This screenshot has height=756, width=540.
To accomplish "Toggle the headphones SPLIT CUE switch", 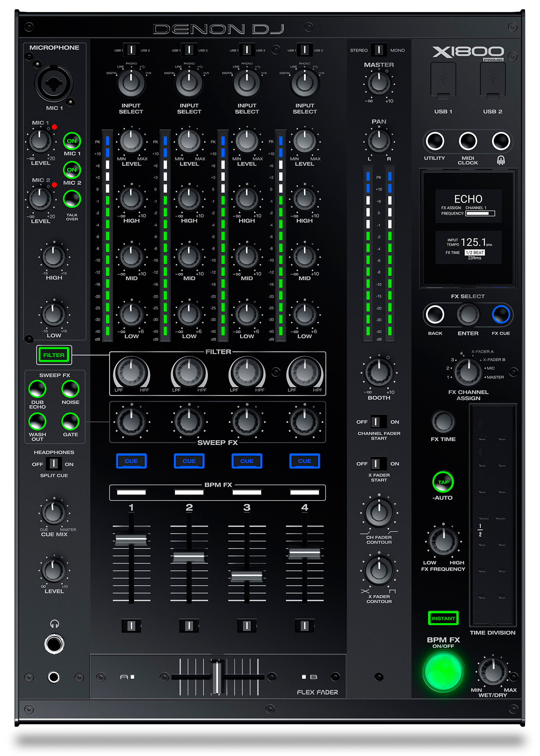I will [54, 464].
